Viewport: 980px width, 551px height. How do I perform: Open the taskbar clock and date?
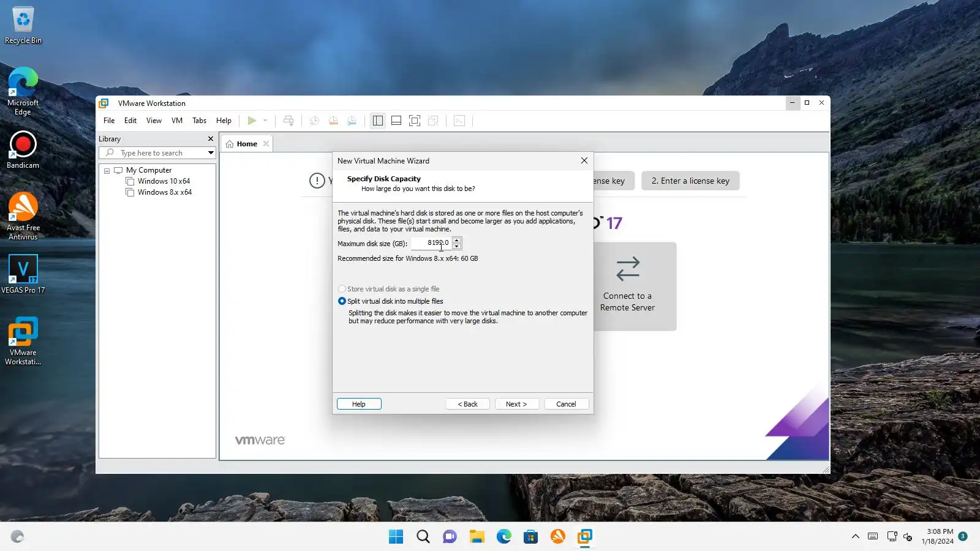tap(938, 536)
